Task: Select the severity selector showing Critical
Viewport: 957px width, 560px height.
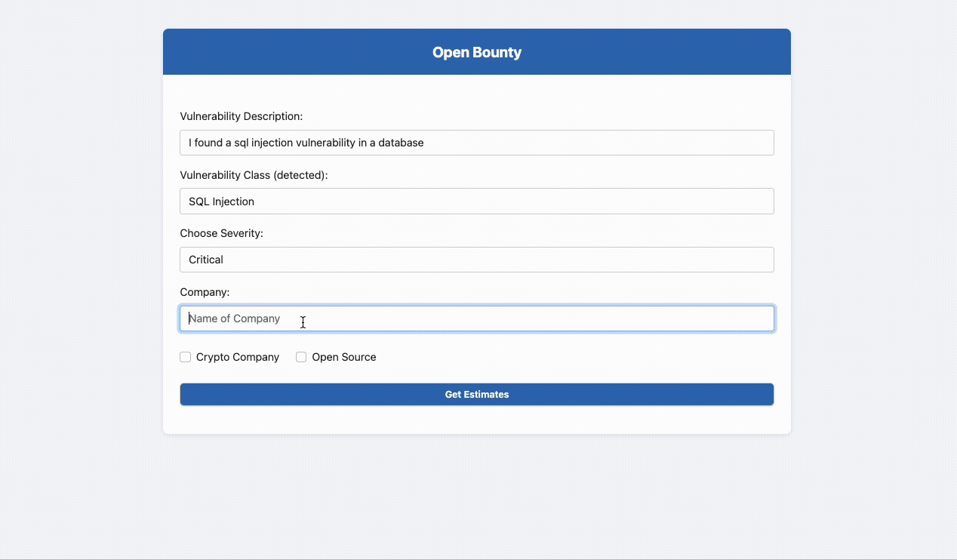Action: 476,259
